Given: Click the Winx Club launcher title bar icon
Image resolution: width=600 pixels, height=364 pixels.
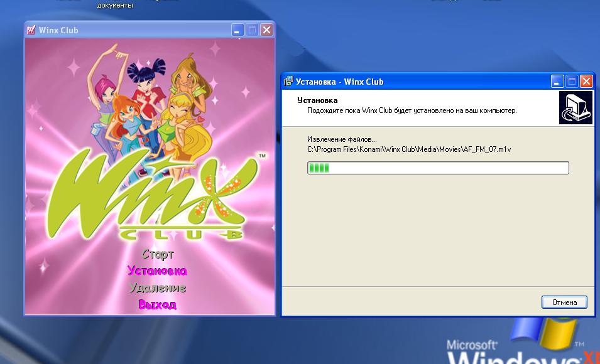Looking at the screenshot, I should 31,30.
